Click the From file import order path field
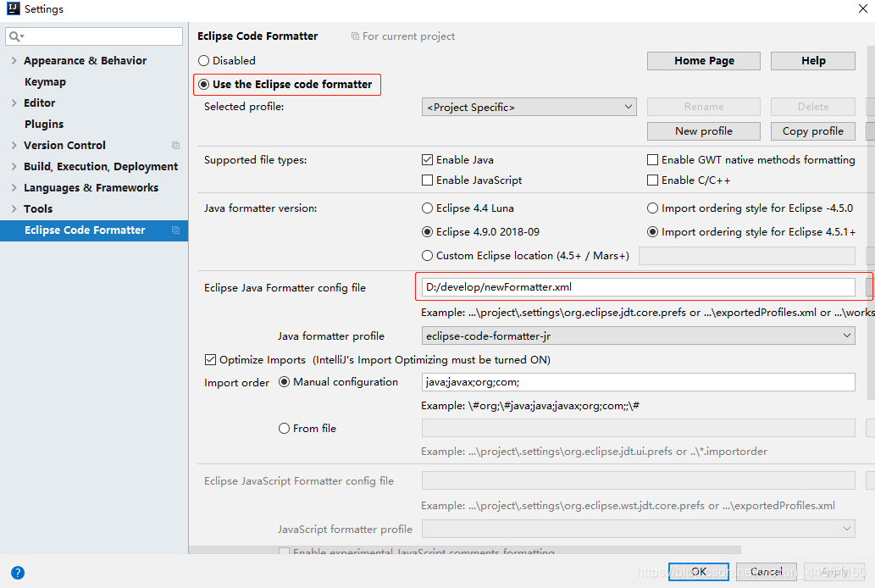The width and height of the screenshot is (875, 588). (x=639, y=429)
